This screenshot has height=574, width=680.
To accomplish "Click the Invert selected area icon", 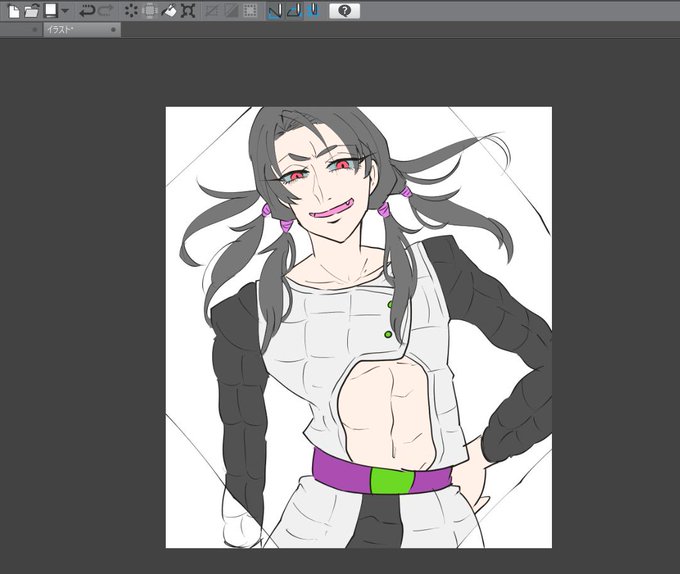I will point(231,11).
